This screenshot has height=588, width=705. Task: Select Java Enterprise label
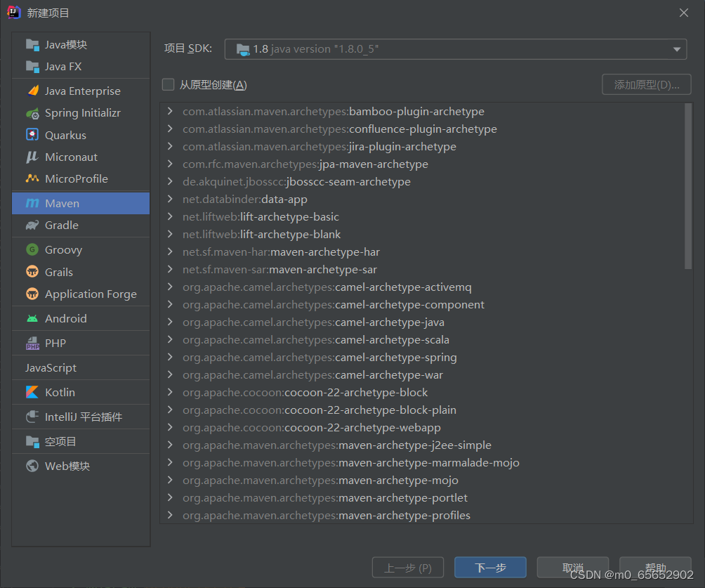click(x=83, y=91)
